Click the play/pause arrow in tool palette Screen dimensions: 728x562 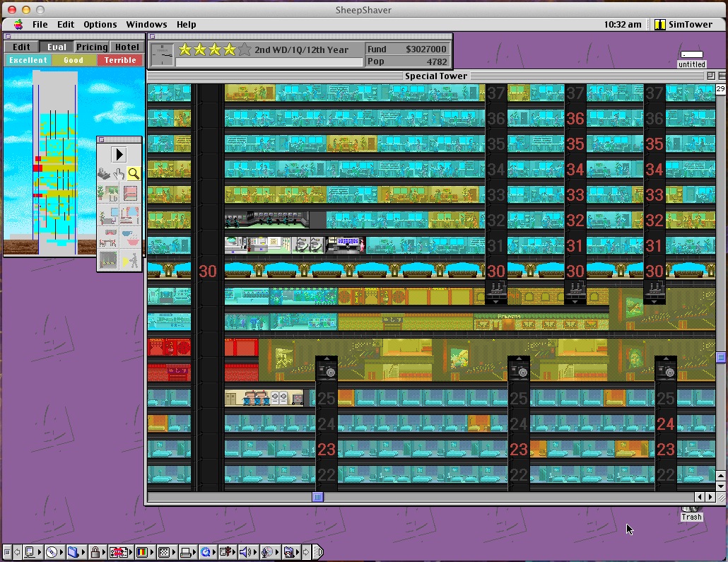(x=119, y=155)
